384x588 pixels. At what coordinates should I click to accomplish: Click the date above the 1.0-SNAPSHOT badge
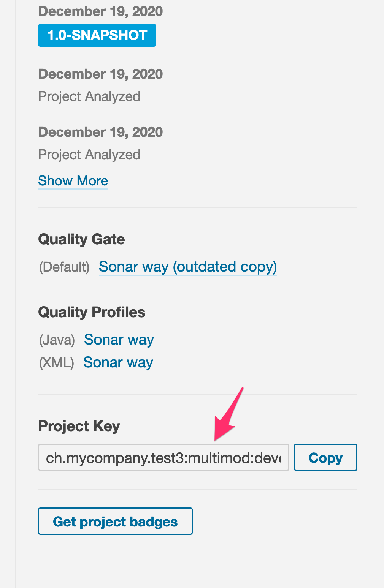100,11
